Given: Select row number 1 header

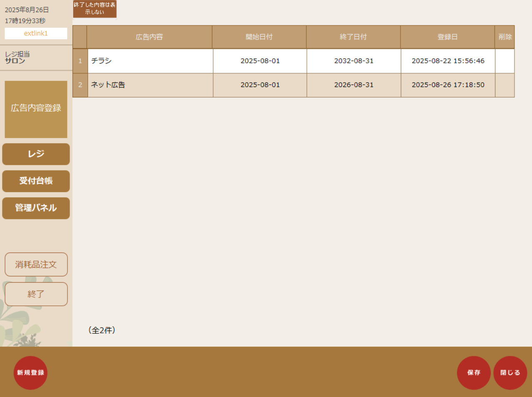Looking at the screenshot, I should pos(80,61).
